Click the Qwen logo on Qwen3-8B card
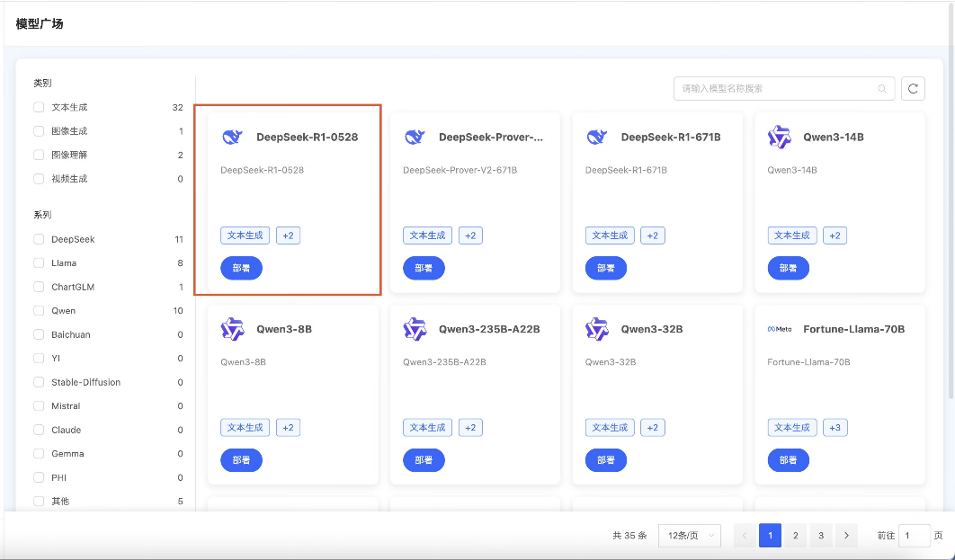955x560 pixels. (x=232, y=329)
